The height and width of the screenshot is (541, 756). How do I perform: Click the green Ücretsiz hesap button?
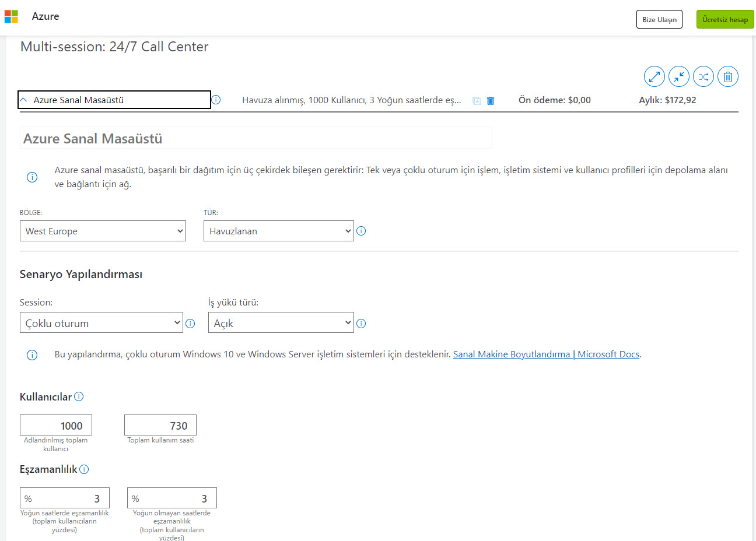tap(724, 19)
